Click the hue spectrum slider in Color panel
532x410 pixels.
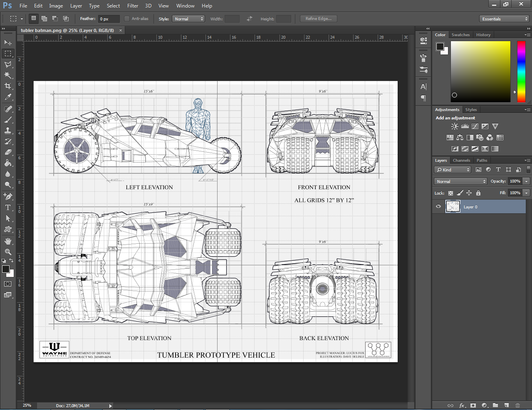tap(521, 72)
